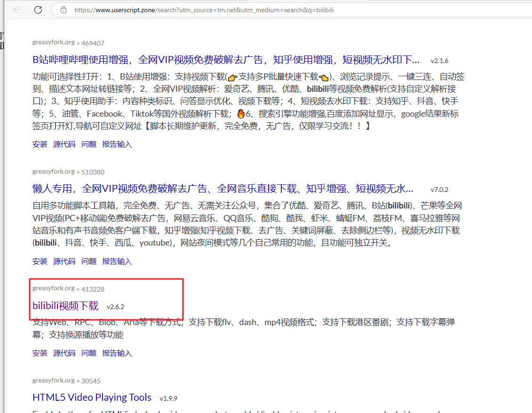The image size is (532, 413).
Task: Click the greasyfork.org > 30545 source text
Action: (x=66, y=381)
